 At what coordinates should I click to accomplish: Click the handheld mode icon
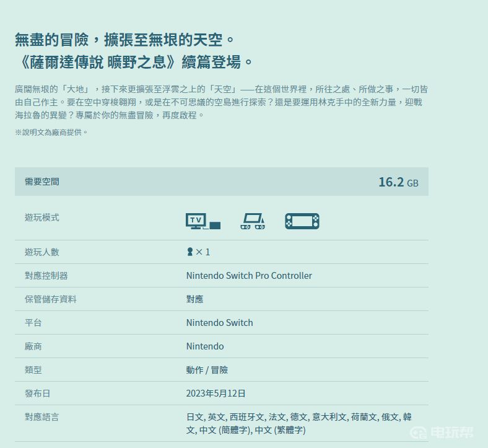[x=302, y=221]
